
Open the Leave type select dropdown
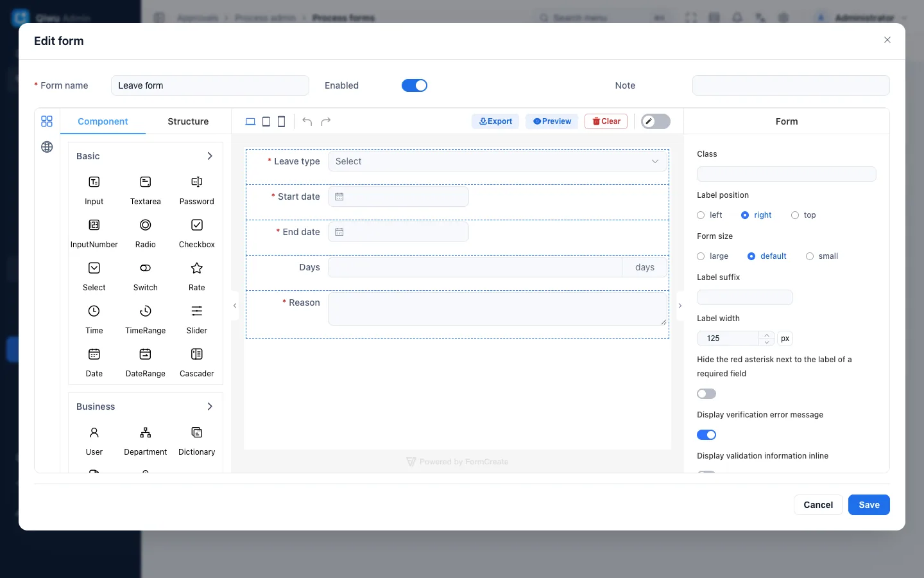[498, 161]
